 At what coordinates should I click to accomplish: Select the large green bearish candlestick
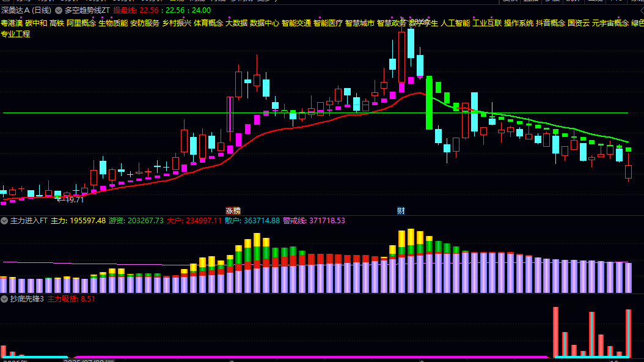429,103
